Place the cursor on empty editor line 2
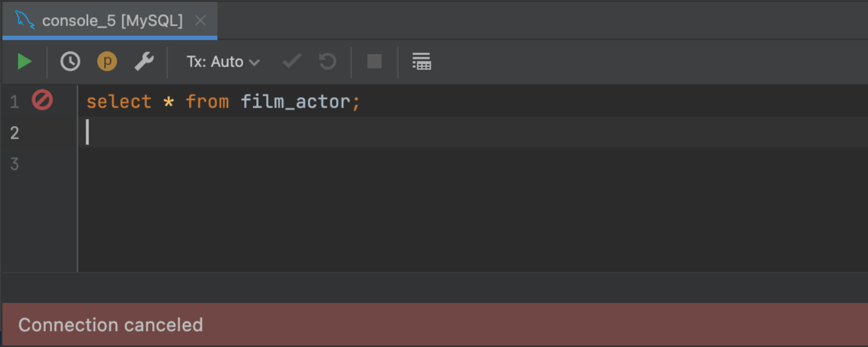Image resolution: width=868 pixels, height=347 pixels. [x=347, y=133]
